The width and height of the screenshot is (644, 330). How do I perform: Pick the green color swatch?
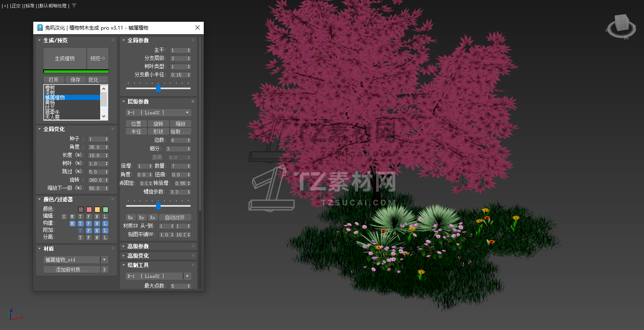click(106, 210)
